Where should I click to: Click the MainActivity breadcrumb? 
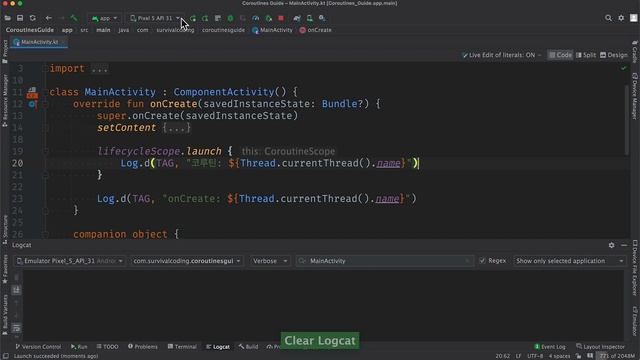272,30
